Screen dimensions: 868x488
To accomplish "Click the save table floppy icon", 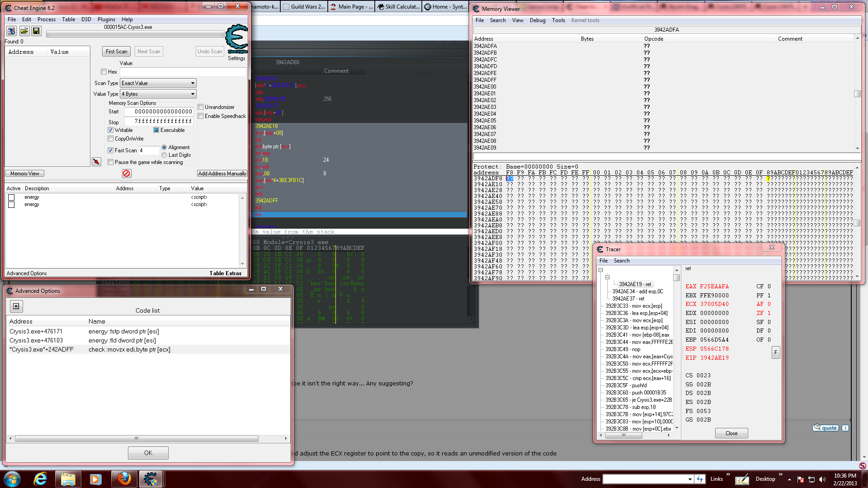I will click(36, 31).
